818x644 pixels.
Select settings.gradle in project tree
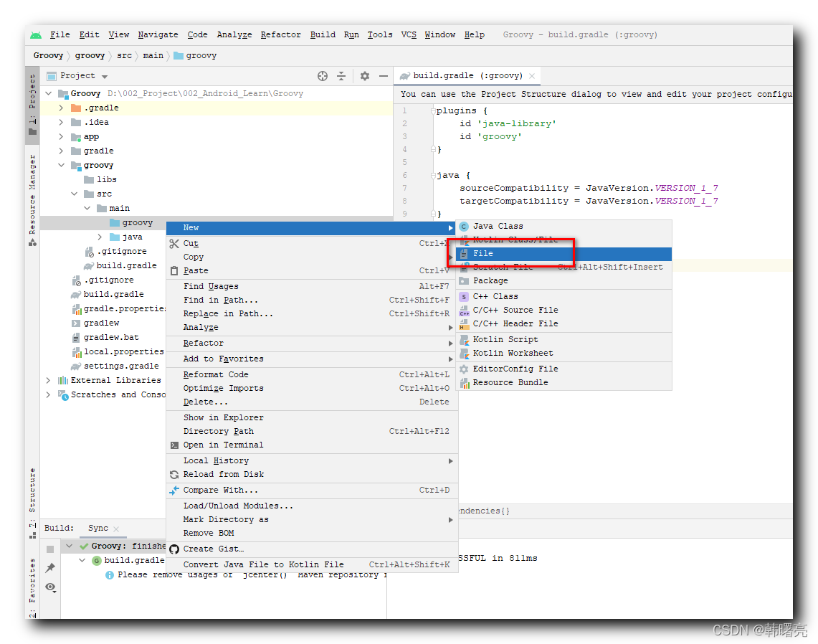(x=121, y=366)
